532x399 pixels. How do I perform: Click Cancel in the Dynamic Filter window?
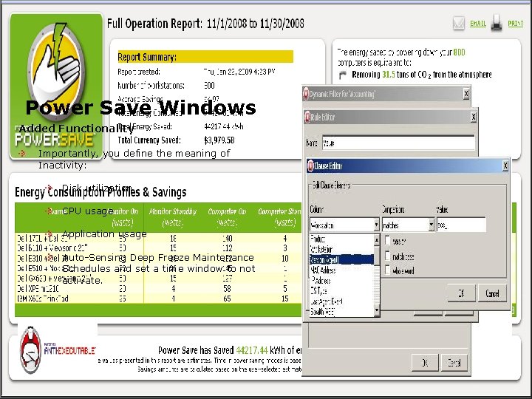point(454,363)
